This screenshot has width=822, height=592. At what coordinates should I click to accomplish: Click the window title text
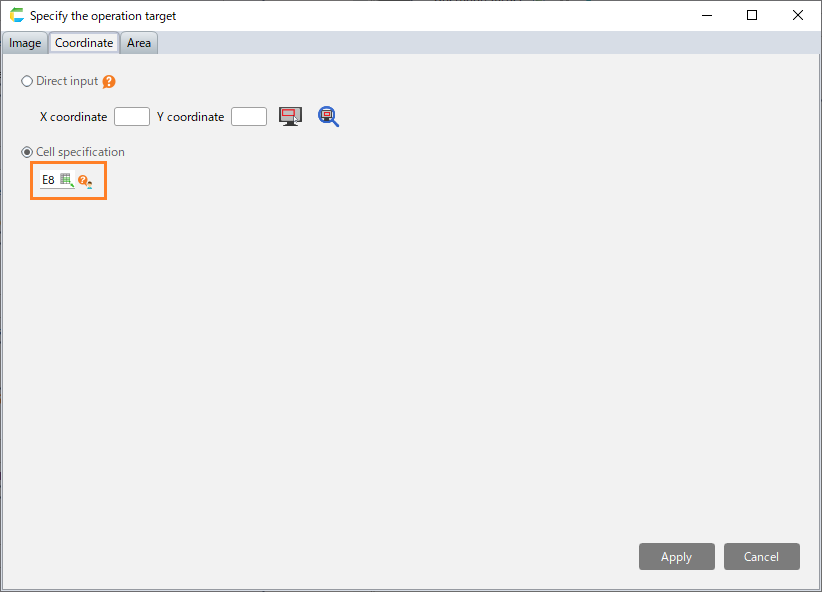click(103, 16)
